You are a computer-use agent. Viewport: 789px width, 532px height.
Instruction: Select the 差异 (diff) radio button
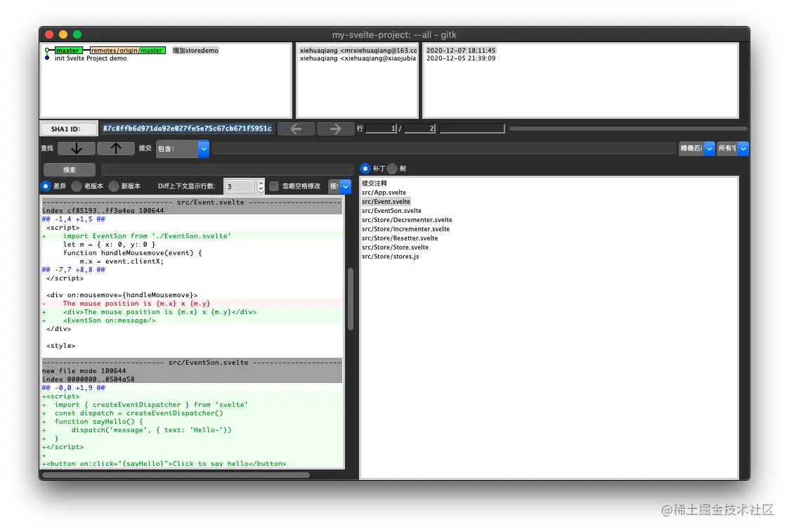pyautogui.click(x=46, y=186)
